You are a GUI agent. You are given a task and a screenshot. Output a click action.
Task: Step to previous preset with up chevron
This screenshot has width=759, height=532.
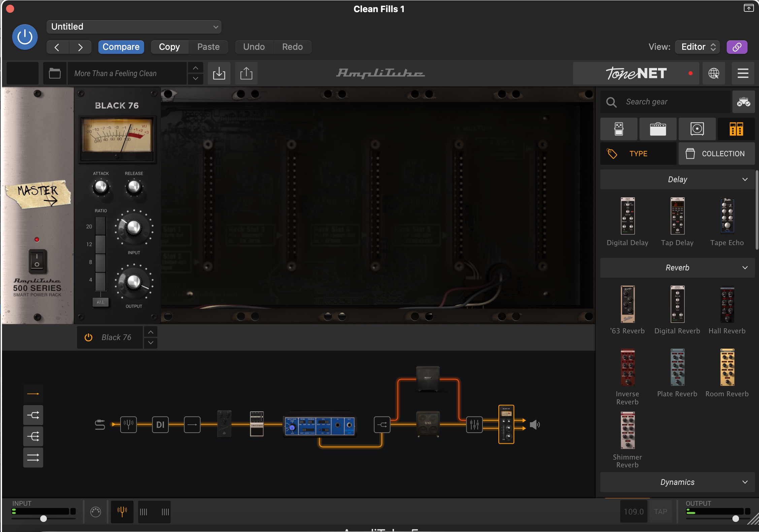195,68
